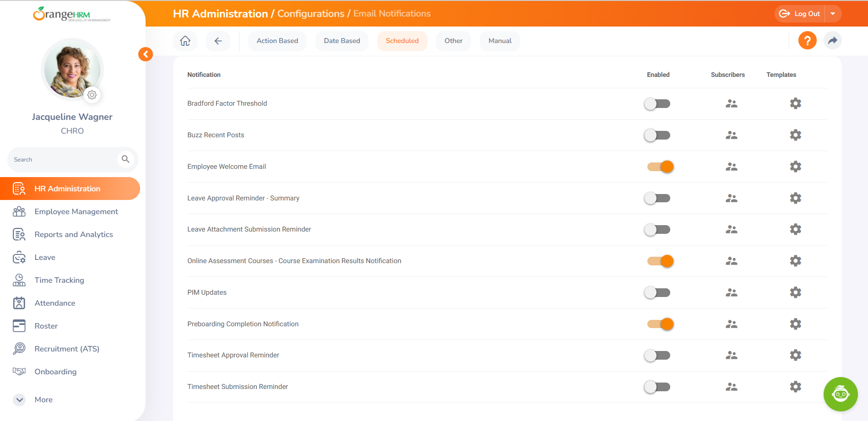
Task: Click the Log Out button
Action: 800,14
